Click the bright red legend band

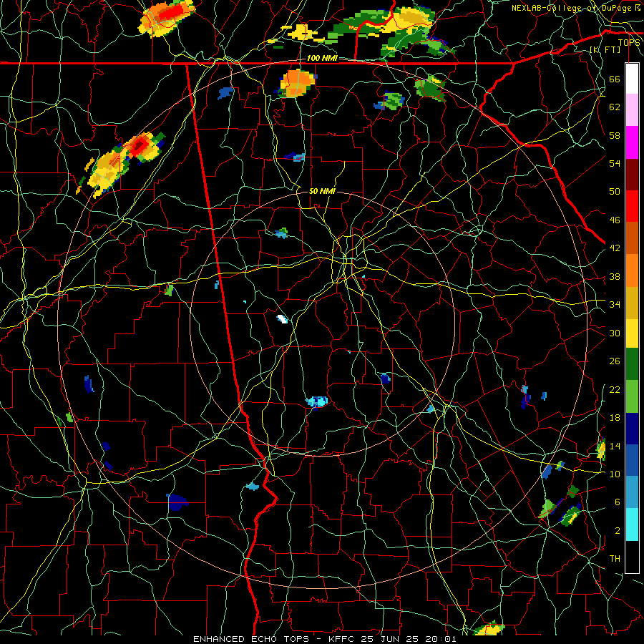(632, 206)
